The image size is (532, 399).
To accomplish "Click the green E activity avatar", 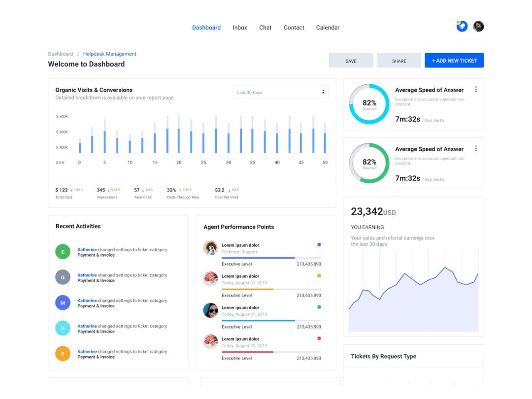I will (63, 252).
